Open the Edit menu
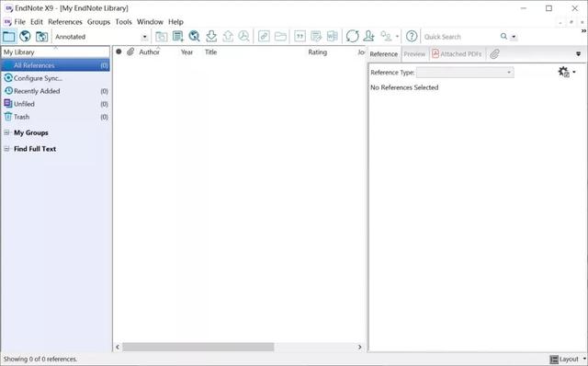The image size is (588, 366). pyautogui.click(x=37, y=22)
